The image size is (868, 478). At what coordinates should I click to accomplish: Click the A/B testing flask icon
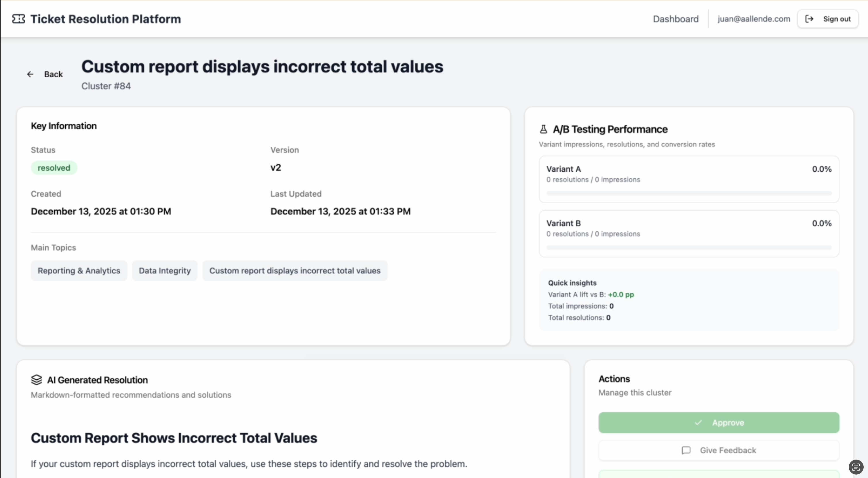point(543,129)
